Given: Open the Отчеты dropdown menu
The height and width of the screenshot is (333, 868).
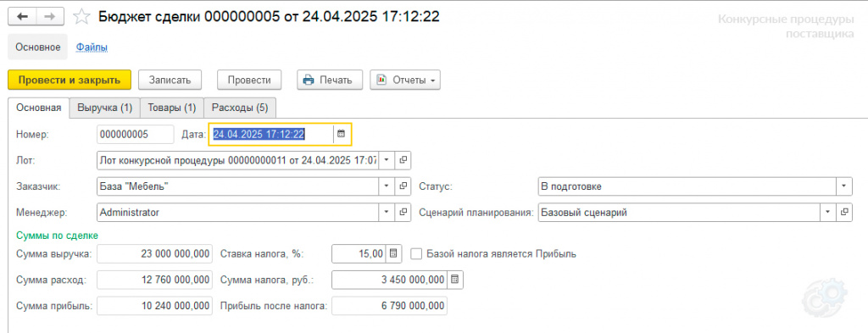Looking at the screenshot, I should click(405, 80).
